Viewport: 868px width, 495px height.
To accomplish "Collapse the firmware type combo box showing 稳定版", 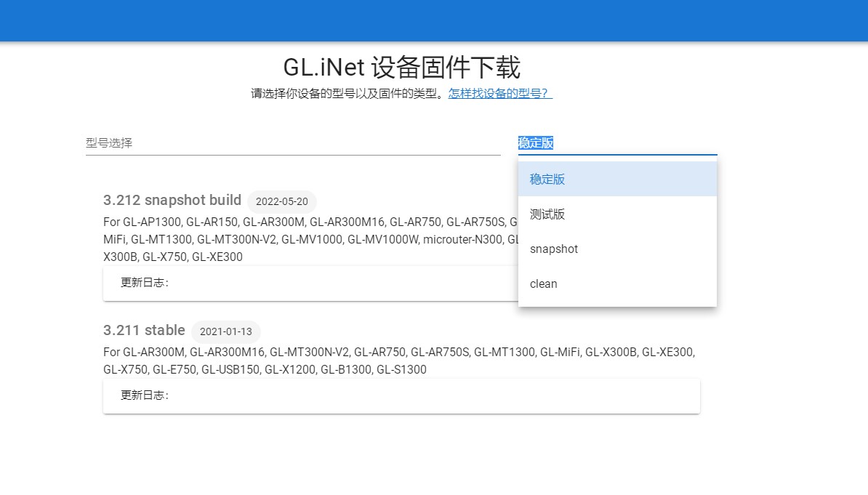I will (617, 143).
